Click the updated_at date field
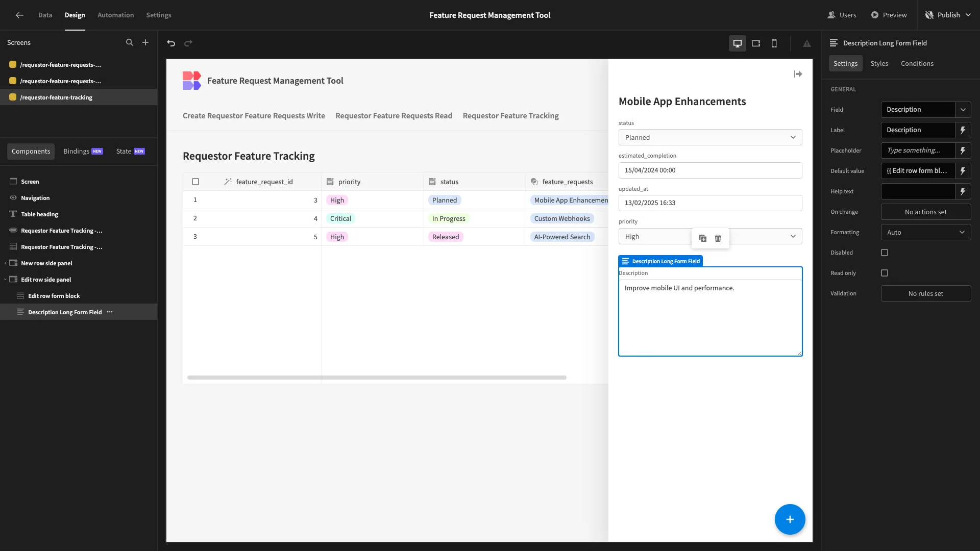The image size is (980, 551). click(710, 203)
